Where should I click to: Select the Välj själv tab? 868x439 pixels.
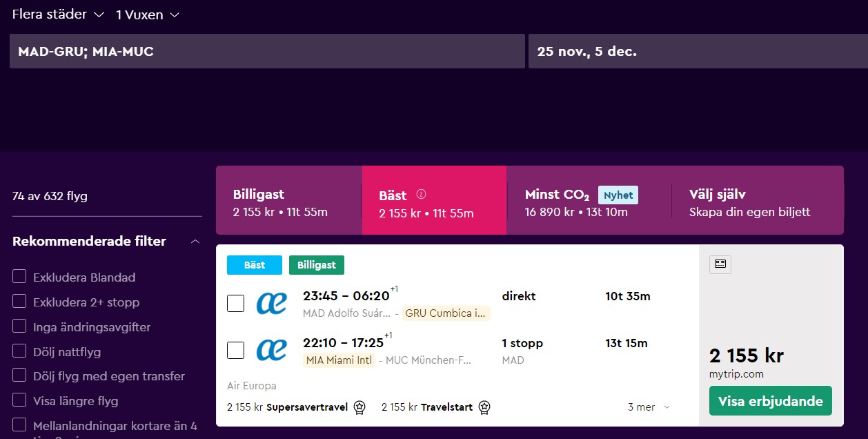click(x=758, y=200)
